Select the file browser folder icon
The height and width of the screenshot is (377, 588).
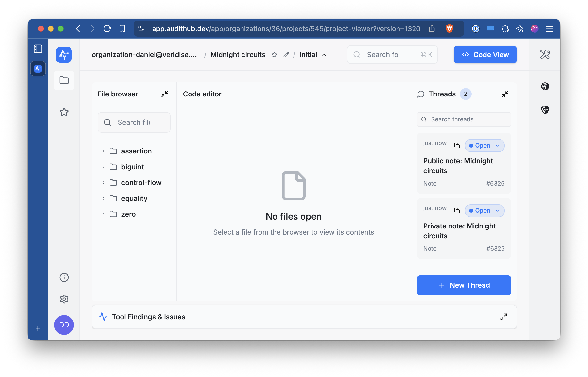pos(64,80)
